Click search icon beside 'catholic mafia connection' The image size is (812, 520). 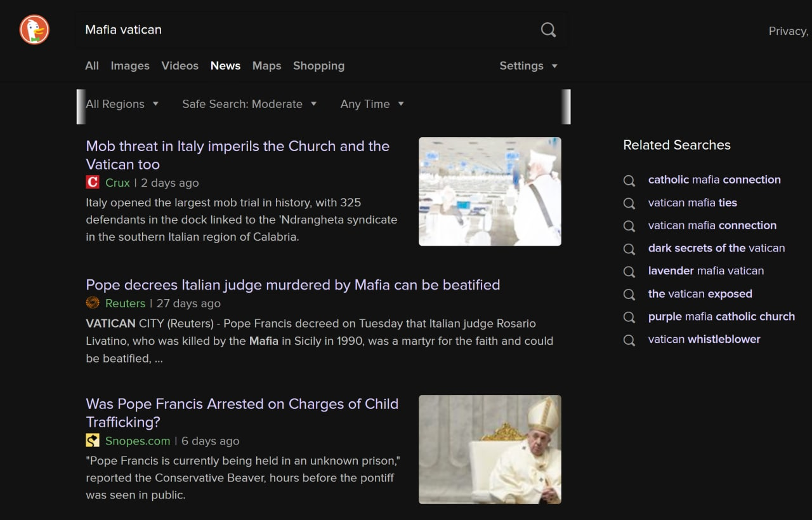click(629, 180)
